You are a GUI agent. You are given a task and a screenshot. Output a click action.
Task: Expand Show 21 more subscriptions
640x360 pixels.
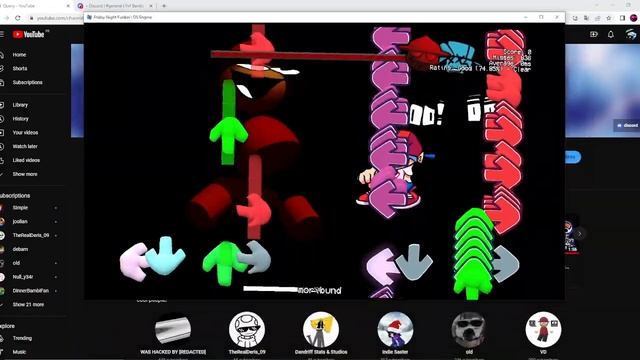(29, 304)
